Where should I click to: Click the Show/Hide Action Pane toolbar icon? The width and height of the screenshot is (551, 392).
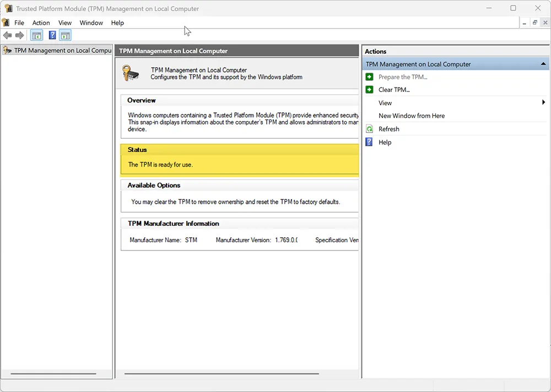[x=65, y=35]
